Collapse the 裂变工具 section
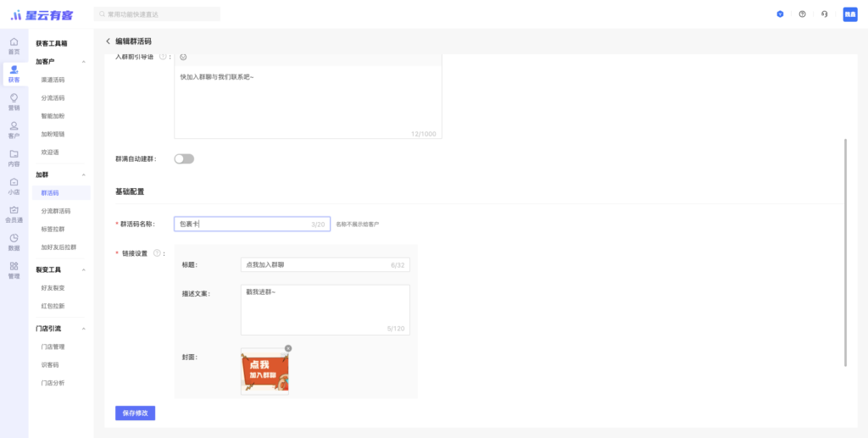868x438 pixels. (84, 270)
